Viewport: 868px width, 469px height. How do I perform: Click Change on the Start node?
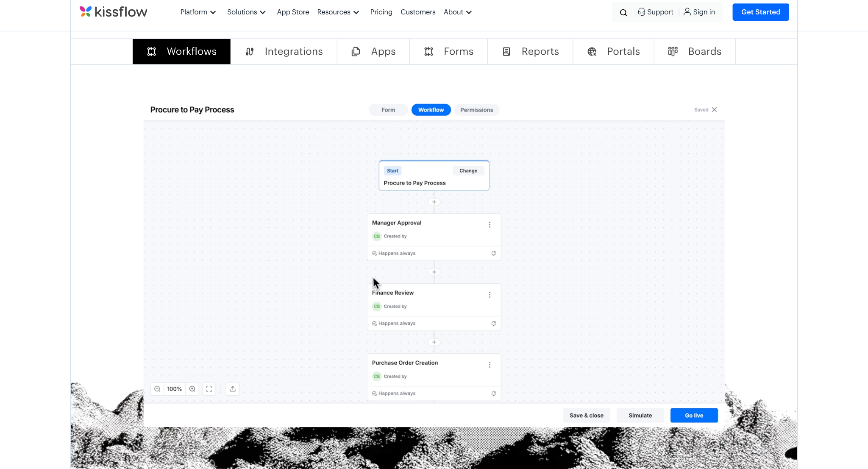[x=468, y=170]
